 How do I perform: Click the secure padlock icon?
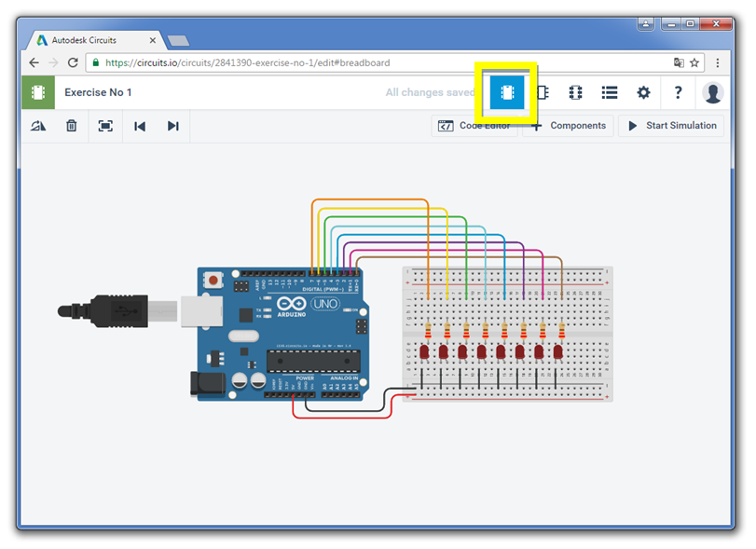(95, 62)
